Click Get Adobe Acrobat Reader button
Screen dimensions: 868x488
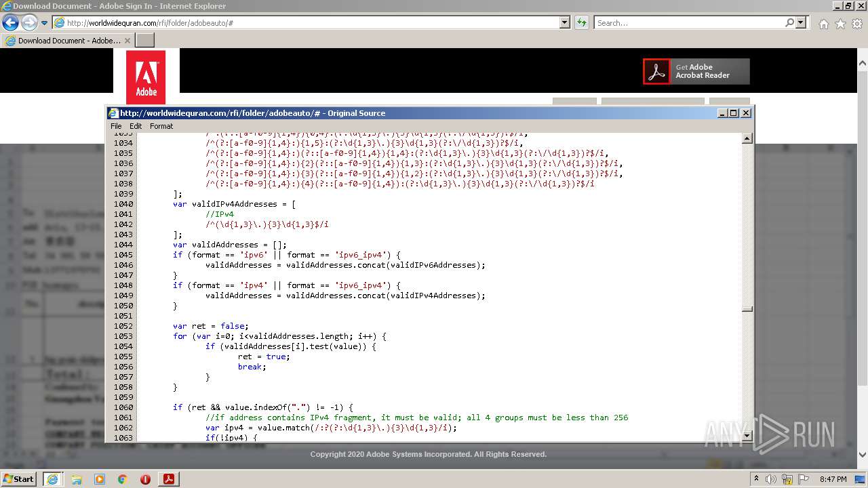[x=696, y=71]
